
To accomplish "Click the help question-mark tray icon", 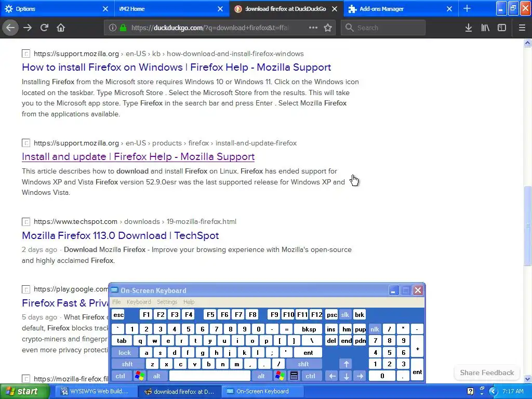I will coord(470,391).
